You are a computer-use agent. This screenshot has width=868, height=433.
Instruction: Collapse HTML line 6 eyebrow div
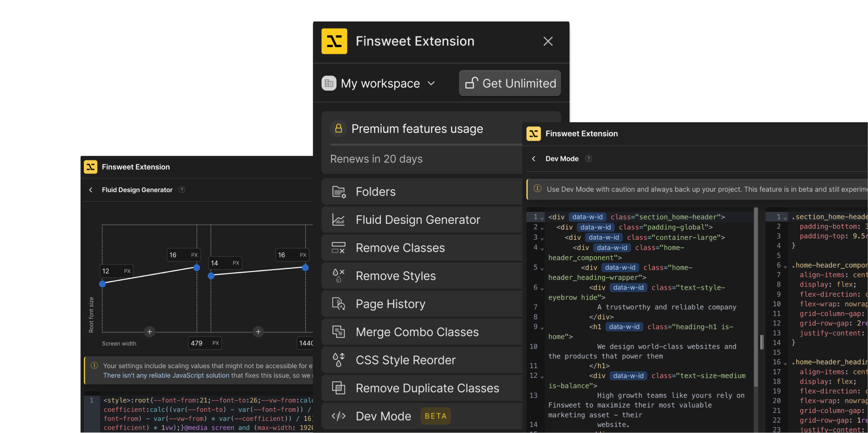[542, 288]
